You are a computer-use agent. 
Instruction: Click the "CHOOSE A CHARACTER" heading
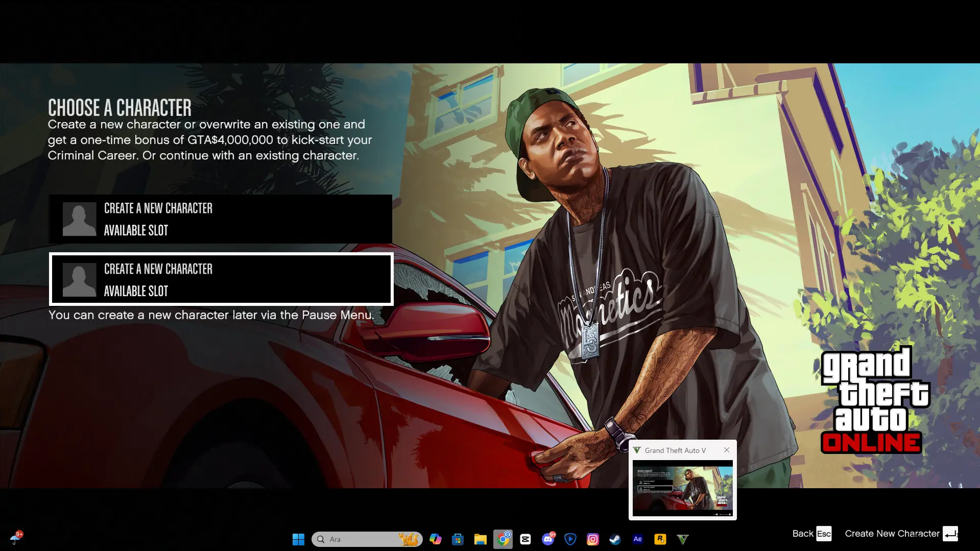(x=120, y=108)
